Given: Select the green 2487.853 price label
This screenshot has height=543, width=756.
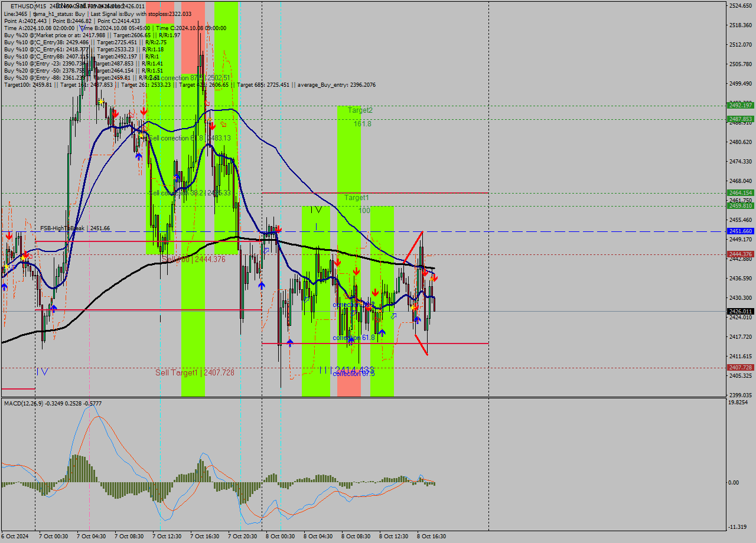Looking at the screenshot, I should click(x=740, y=119).
